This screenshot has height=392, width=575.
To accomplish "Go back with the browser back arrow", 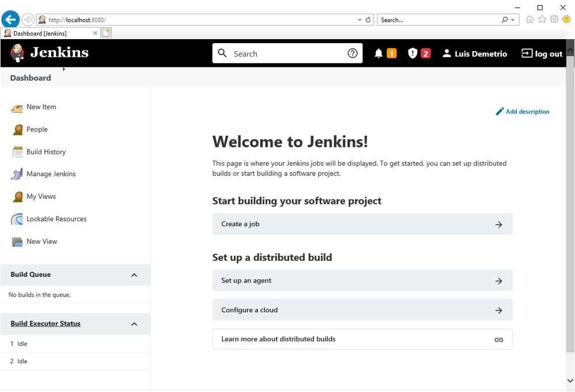I will pos(10,20).
